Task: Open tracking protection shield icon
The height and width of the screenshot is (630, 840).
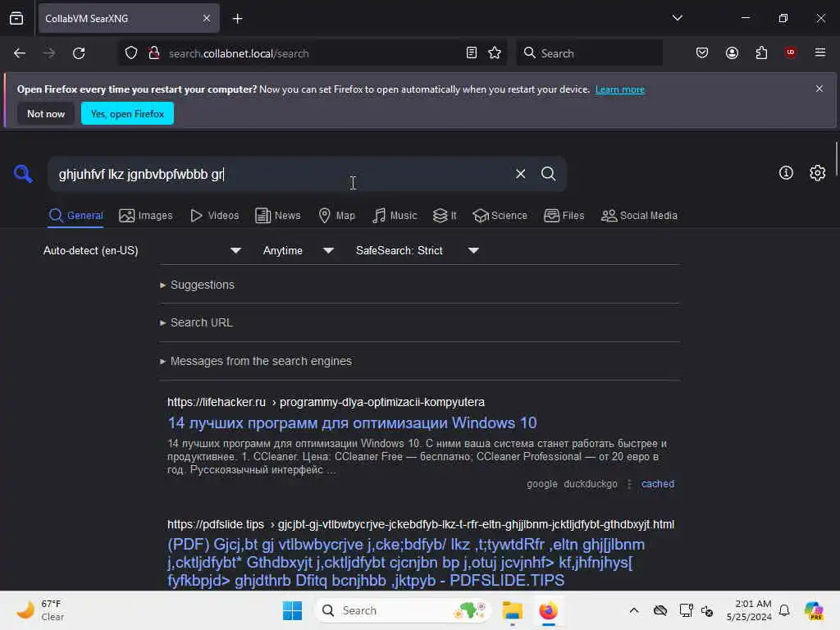Action: 131,53
